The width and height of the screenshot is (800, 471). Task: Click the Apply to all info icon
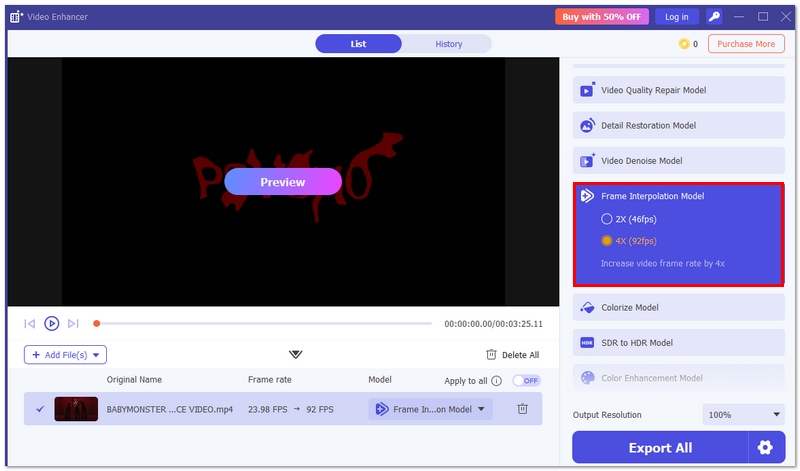(496, 381)
